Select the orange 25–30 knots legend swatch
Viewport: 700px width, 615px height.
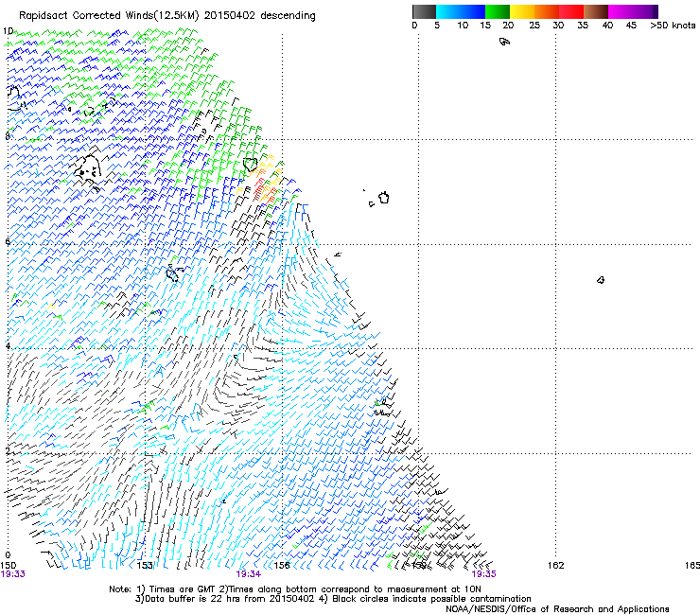(x=547, y=11)
